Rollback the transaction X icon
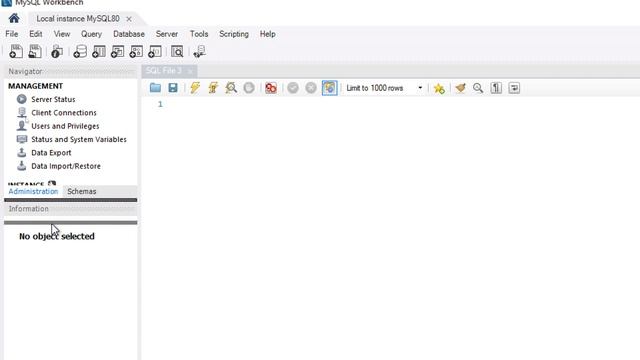 point(311,88)
